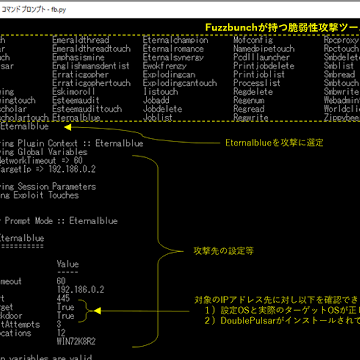Click the Regwrite plugin entry
The width and height of the screenshot is (360, 360).
point(251,118)
